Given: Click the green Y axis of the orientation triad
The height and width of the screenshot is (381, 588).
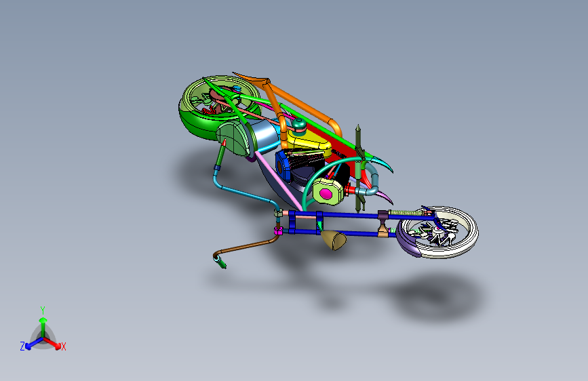Looking at the screenshot, I should [43, 327].
